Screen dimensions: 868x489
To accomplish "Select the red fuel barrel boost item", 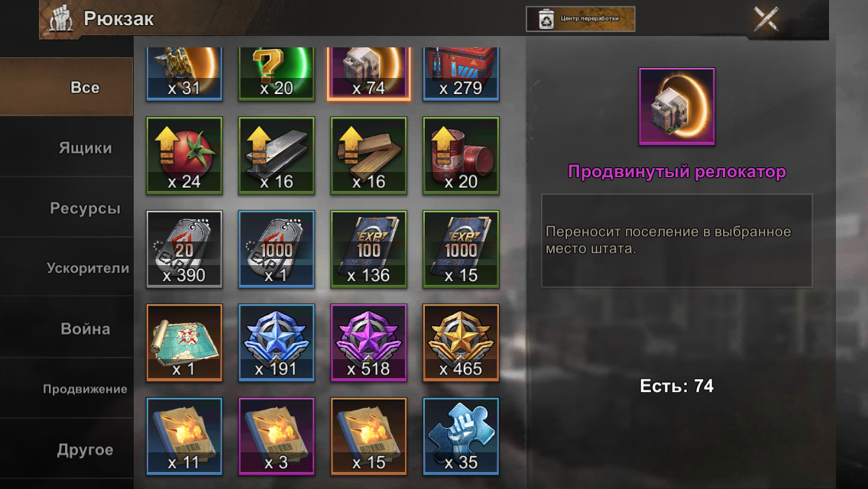I will click(461, 156).
